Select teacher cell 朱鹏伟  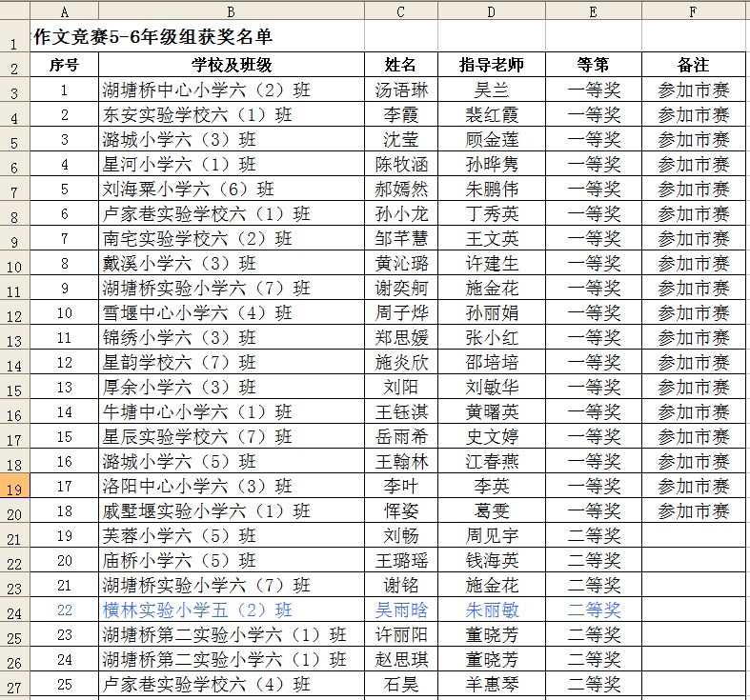(x=491, y=189)
